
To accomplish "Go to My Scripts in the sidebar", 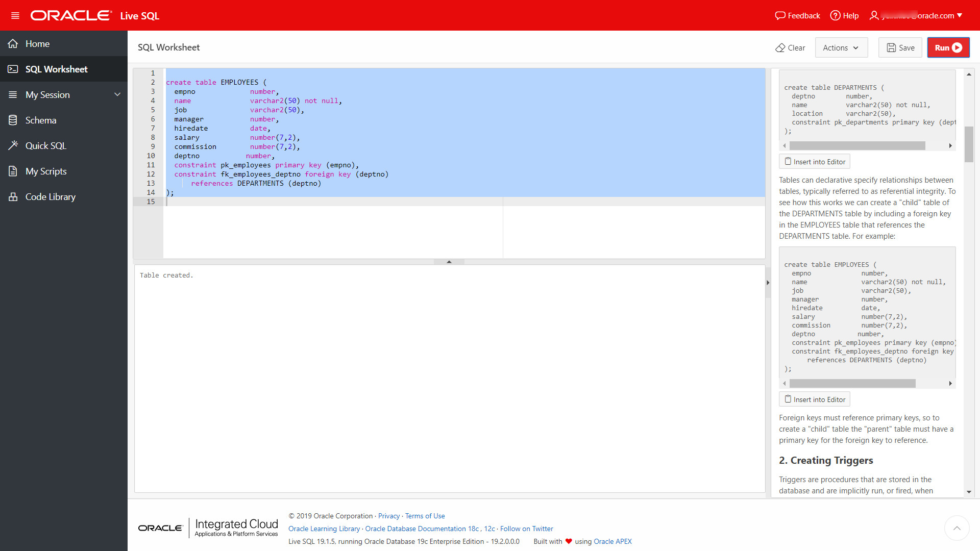I will pyautogui.click(x=46, y=171).
